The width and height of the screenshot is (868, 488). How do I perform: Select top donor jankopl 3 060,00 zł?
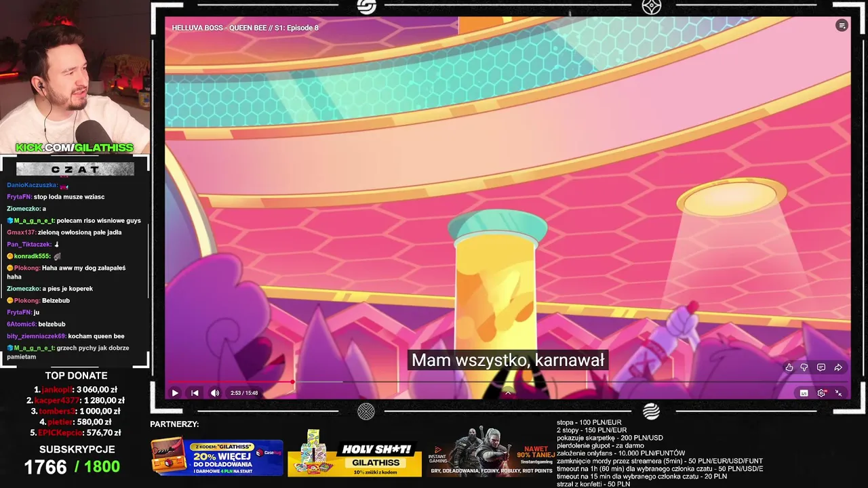pos(76,390)
